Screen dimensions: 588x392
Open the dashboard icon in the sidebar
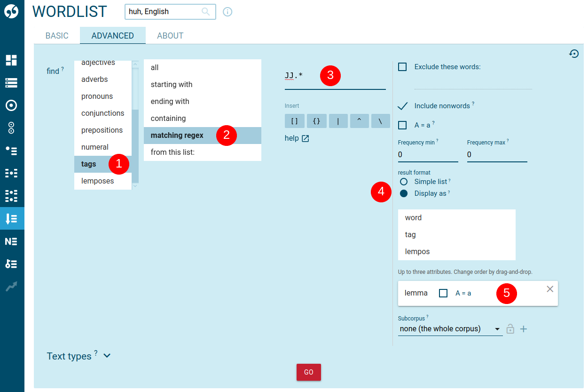[x=11, y=60]
